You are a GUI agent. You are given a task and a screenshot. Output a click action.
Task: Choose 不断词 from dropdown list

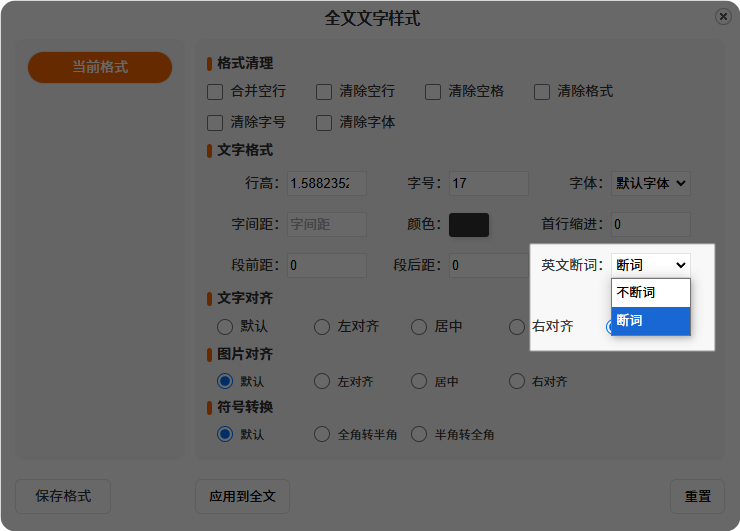click(650, 293)
